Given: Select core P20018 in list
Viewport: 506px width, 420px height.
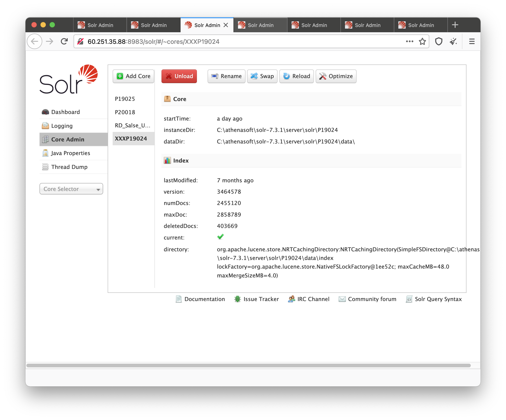Looking at the screenshot, I should (x=133, y=112).
